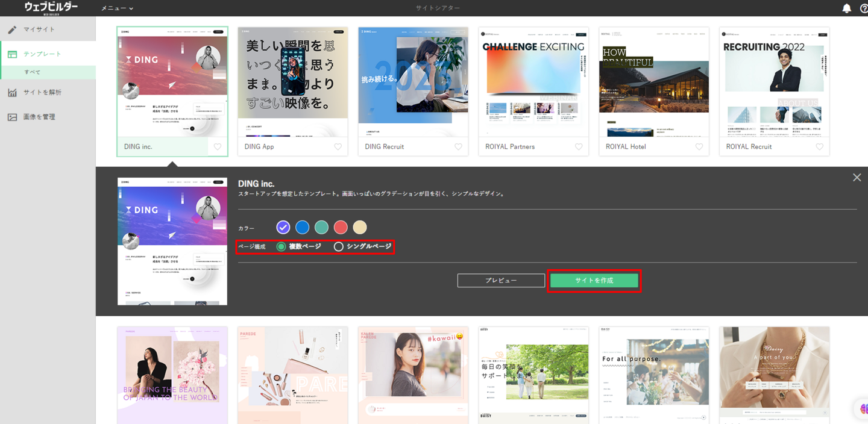Select the 複数ページ radio option
868x424 pixels.
point(281,246)
